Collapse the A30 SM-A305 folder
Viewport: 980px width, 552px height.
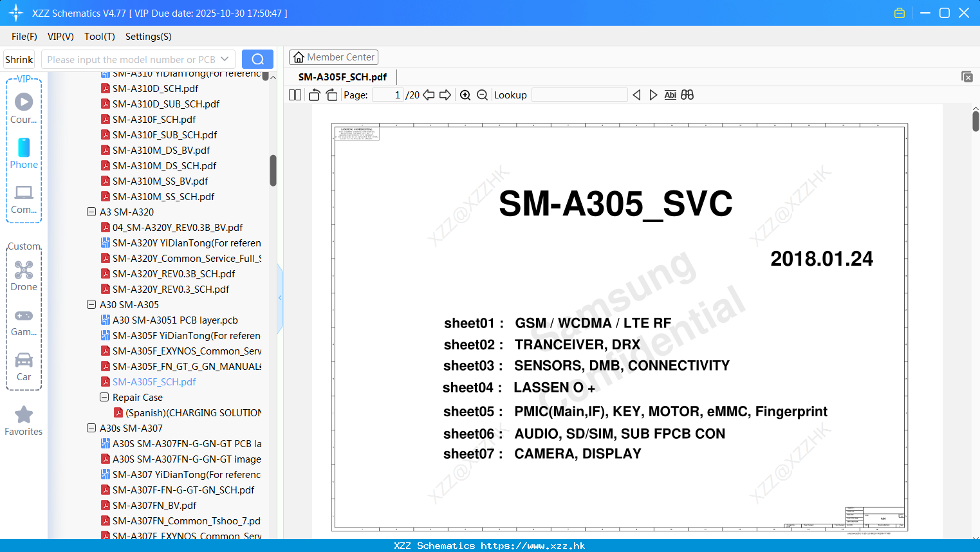[91, 304]
